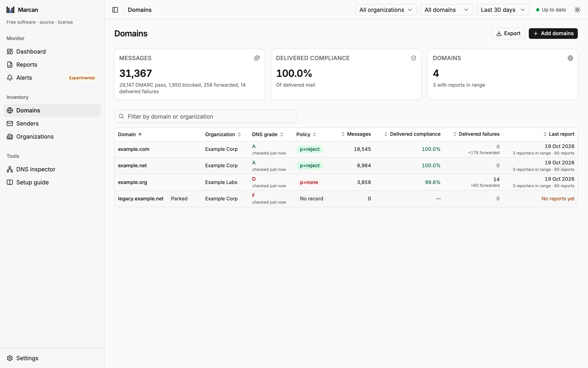Click the Marcan bar-chart logo icon
Viewport: 588px width, 368px height.
10,10
